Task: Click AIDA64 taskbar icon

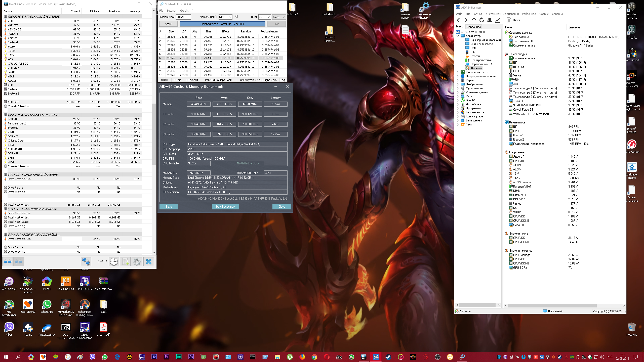Action: [x=376, y=357]
